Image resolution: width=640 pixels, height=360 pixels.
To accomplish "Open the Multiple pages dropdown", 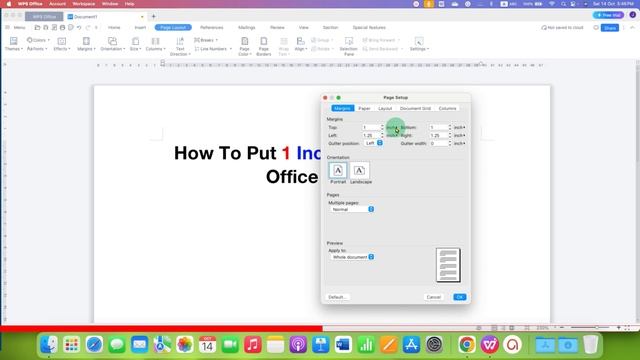I will pyautogui.click(x=352, y=209).
